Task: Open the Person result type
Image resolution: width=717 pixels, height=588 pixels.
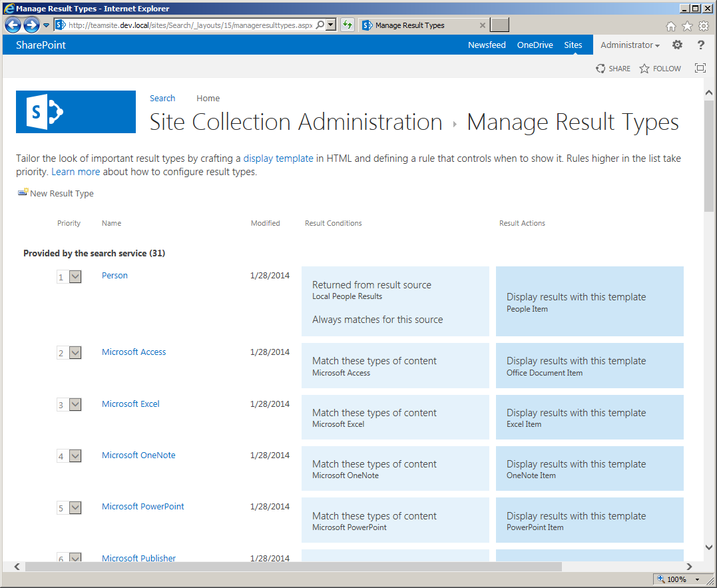Action: click(115, 275)
